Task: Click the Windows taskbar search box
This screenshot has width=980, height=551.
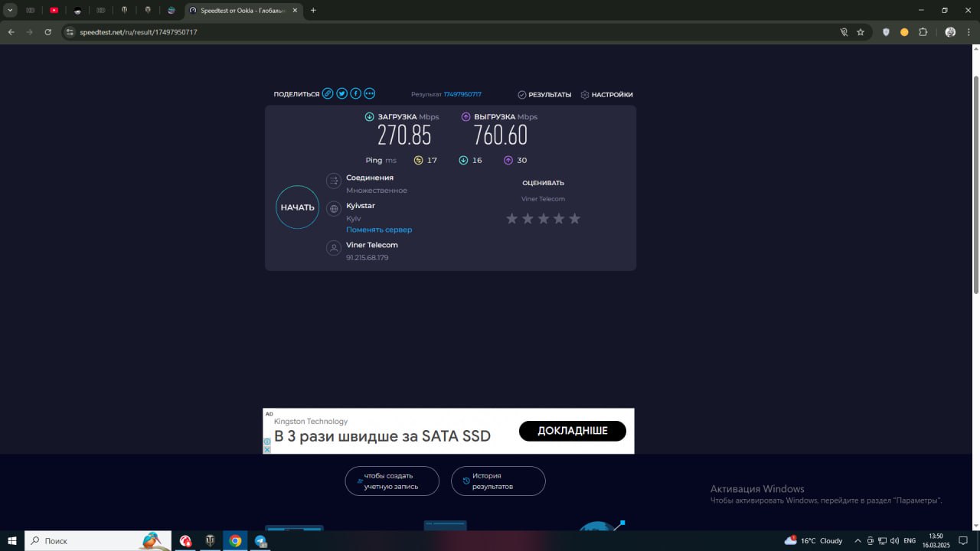Action: [x=98, y=540]
